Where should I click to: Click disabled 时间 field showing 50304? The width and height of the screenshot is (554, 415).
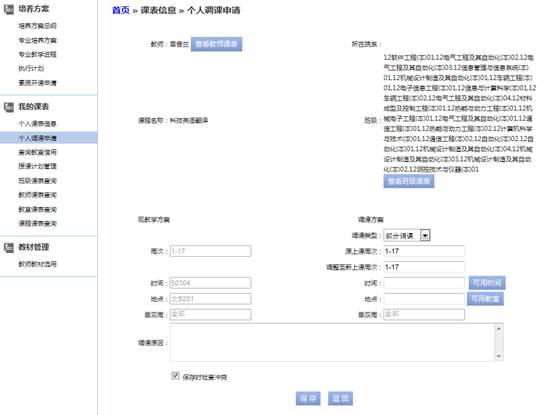[211, 283]
